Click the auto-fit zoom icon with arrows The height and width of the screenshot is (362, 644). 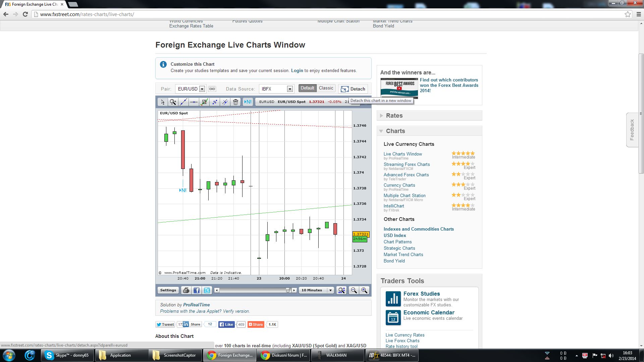coord(341,290)
